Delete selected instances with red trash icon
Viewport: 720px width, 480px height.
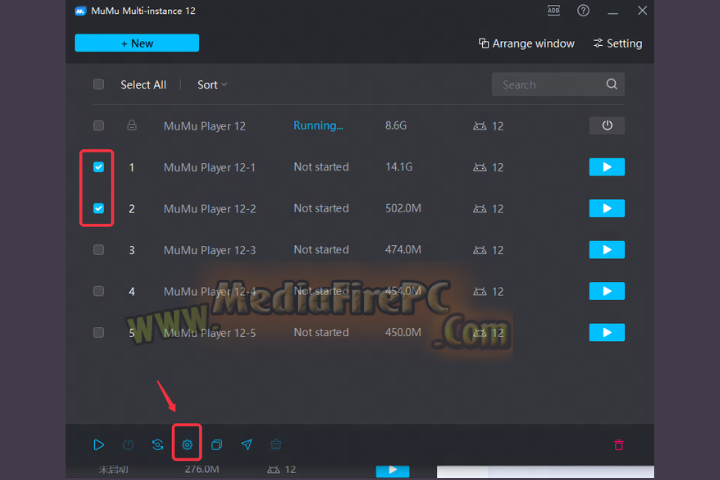(619, 445)
